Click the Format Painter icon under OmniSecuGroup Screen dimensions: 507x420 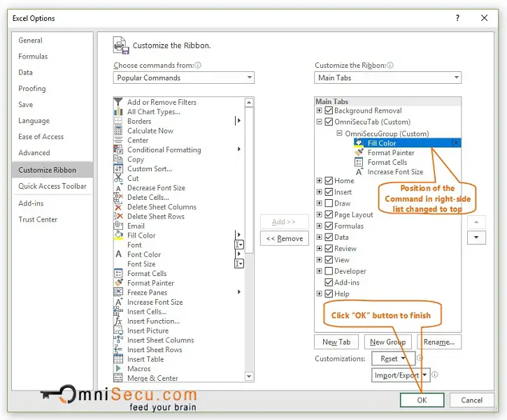coord(359,152)
